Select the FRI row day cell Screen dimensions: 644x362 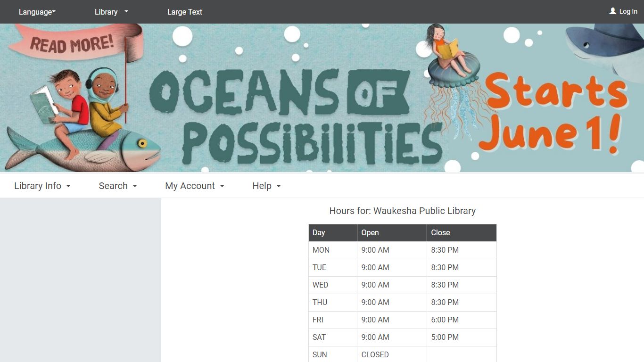[x=333, y=320]
